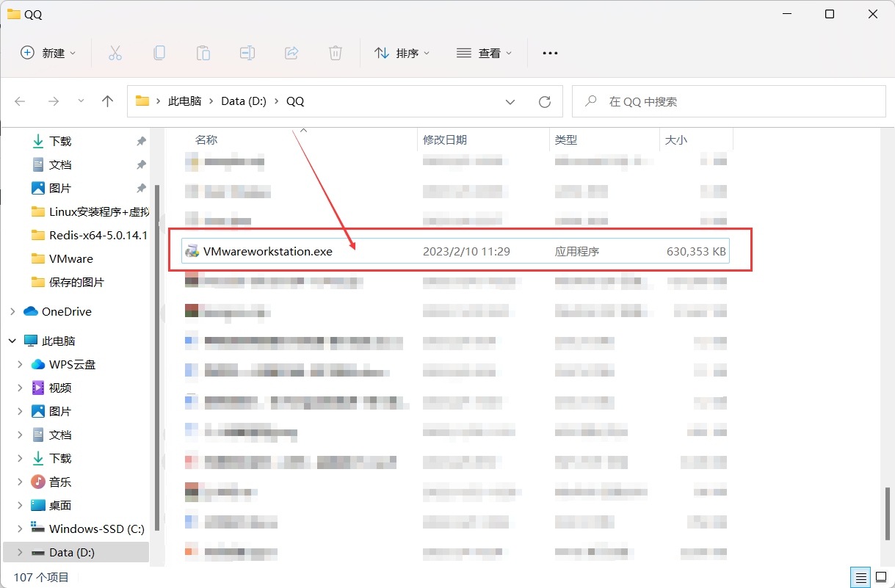
Task: Click the Up navigation arrow icon
Action: click(107, 101)
